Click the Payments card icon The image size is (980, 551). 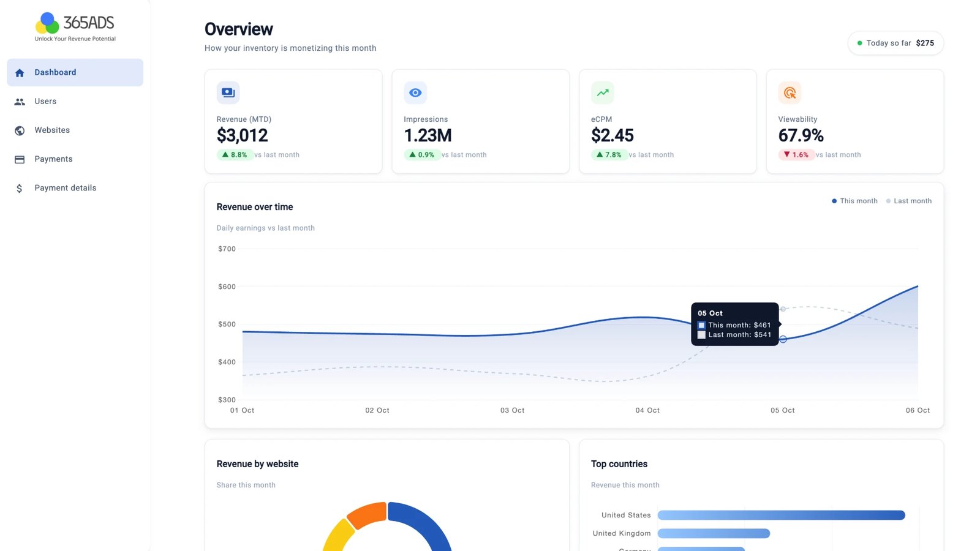[20, 159]
